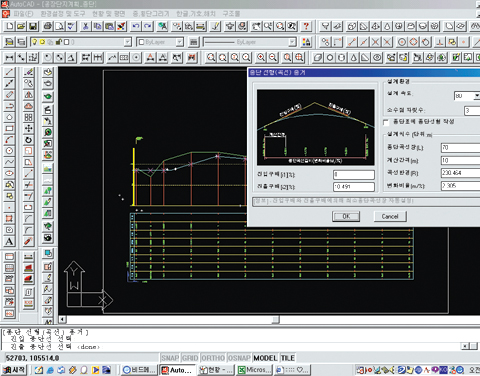Click the New drawing icon

coord(10,26)
